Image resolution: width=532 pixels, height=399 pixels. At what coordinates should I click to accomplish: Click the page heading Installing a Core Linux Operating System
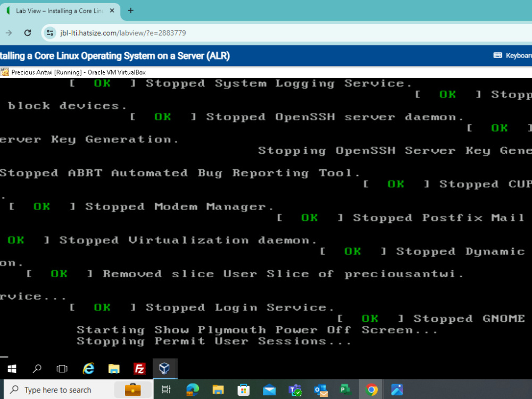pos(115,56)
